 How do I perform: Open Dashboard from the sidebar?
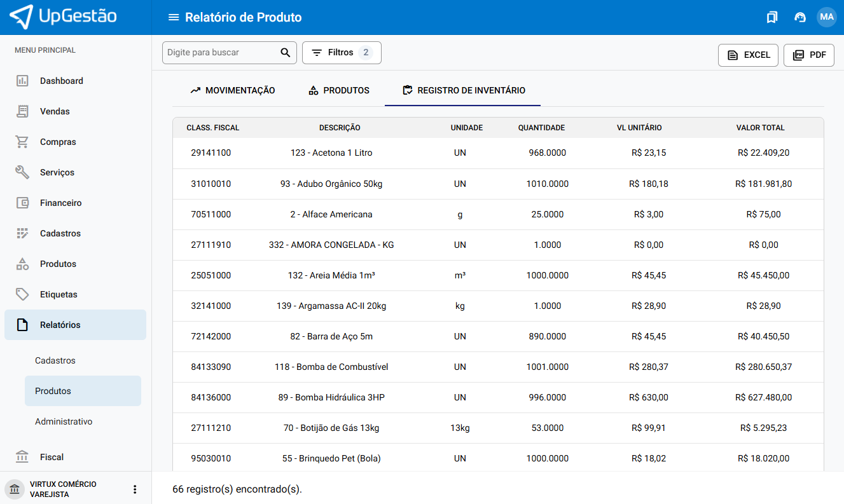pos(62,81)
